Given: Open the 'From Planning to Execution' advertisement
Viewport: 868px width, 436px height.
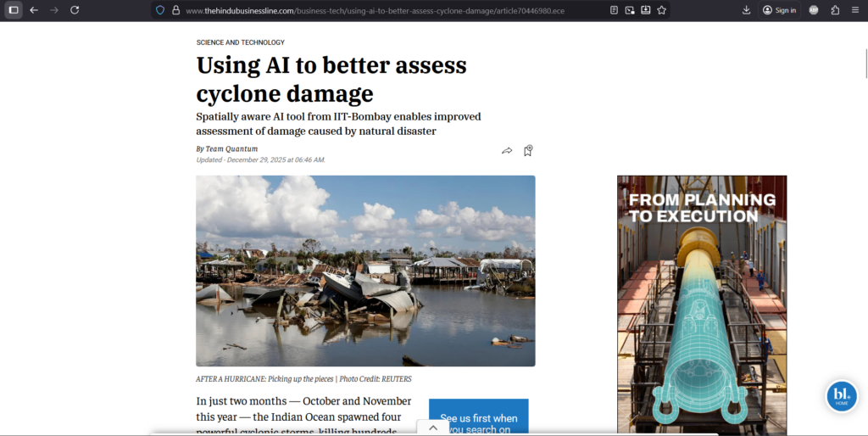Looking at the screenshot, I should (x=701, y=304).
